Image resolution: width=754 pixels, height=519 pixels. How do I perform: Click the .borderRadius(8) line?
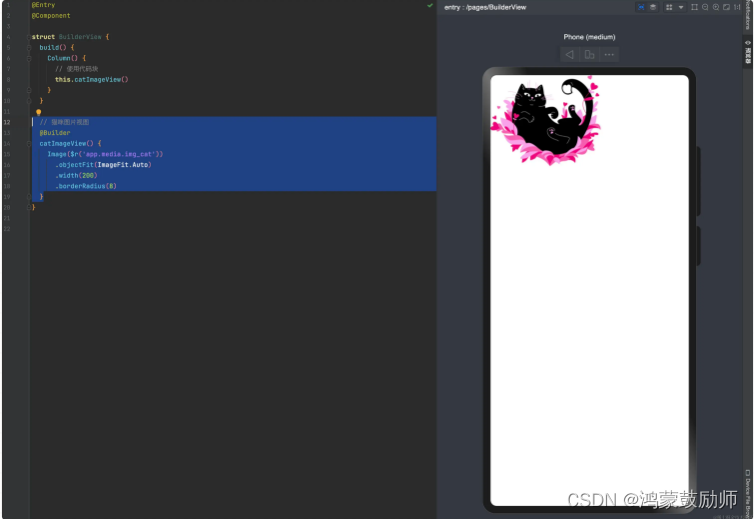click(86, 186)
